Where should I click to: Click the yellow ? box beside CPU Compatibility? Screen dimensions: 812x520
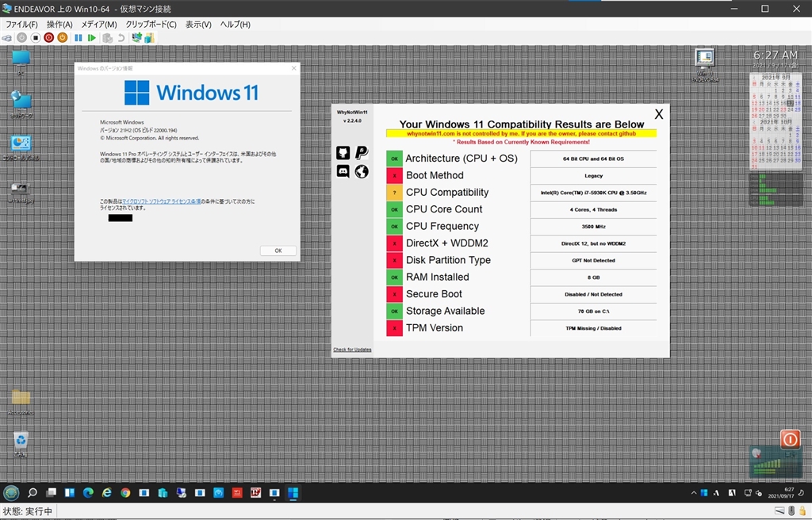tap(395, 193)
